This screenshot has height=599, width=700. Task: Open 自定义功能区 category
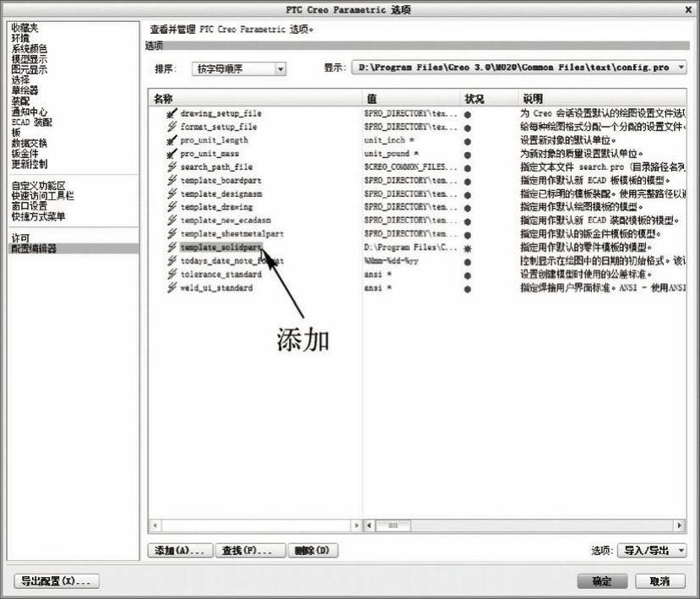[x=38, y=185]
